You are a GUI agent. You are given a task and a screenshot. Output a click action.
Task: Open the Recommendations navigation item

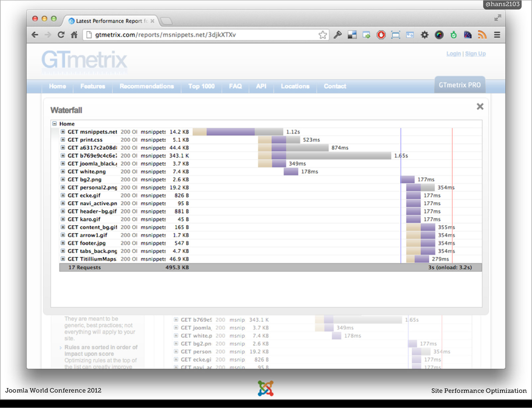coord(147,86)
